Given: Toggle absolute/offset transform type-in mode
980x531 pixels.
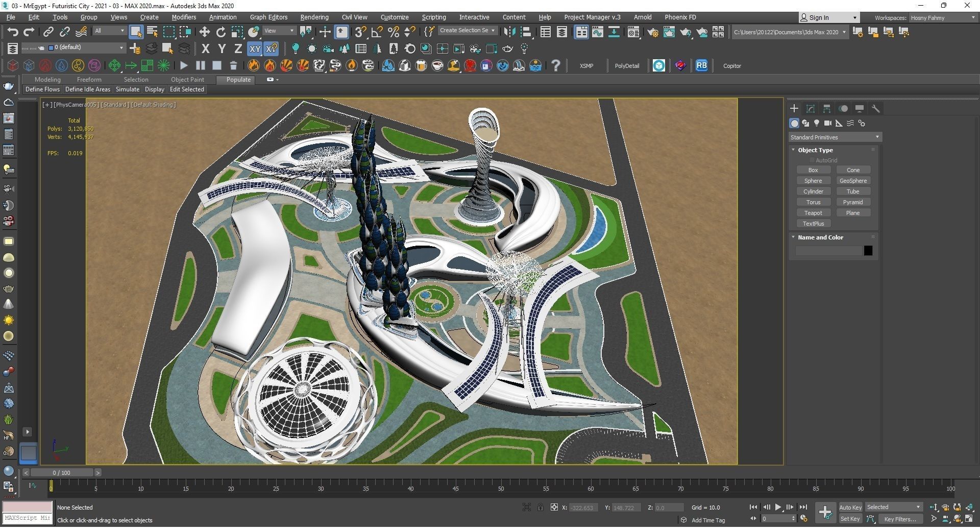Looking at the screenshot, I should pyautogui.click(x=554, y=508).
